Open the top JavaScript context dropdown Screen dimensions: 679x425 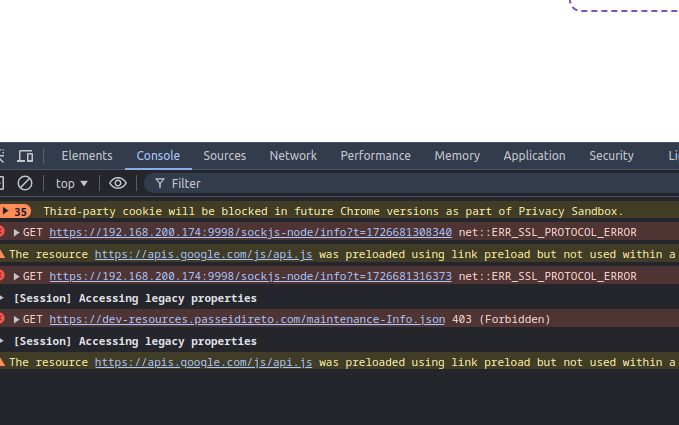[71, 183]
